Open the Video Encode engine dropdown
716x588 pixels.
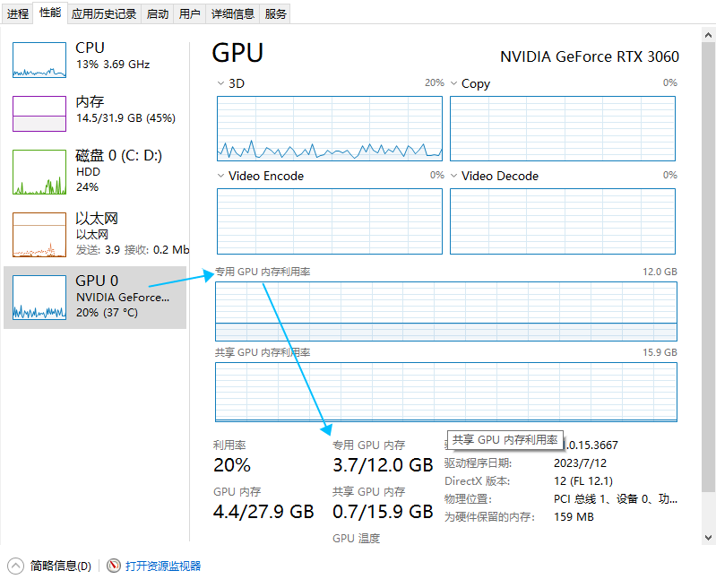(x=221, y=176)
